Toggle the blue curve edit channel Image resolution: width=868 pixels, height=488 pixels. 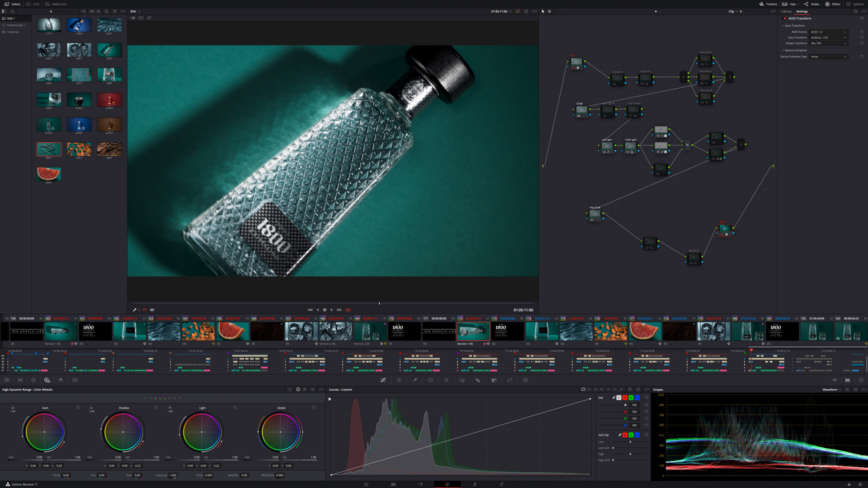[x=637, y=398]
